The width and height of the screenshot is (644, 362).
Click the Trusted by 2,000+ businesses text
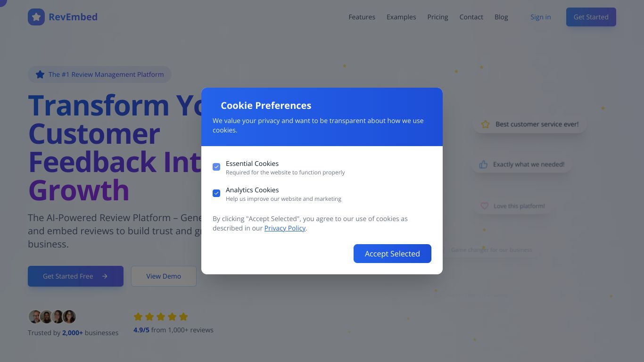(73, 333)
